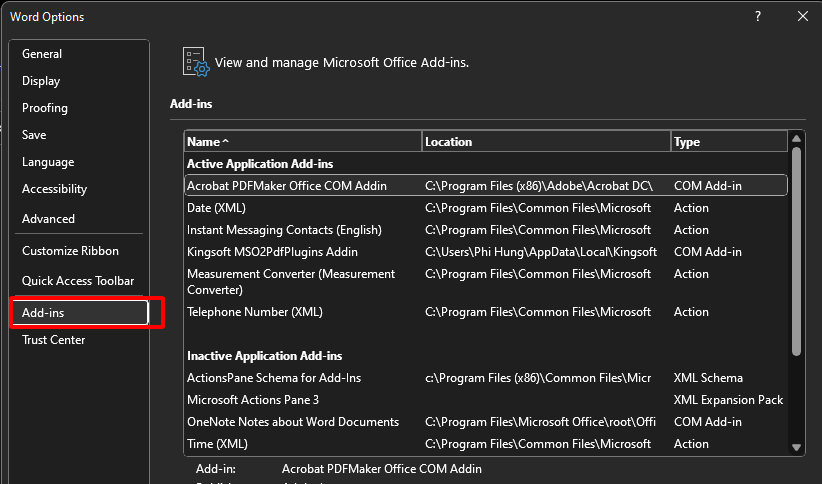
Task: Click the Help question mark icon
Action: [758, 16]
